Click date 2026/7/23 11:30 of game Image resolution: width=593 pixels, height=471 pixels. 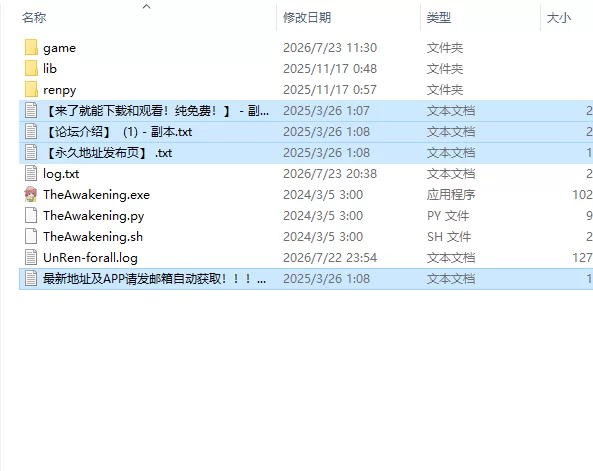click(x=330, y=48)
